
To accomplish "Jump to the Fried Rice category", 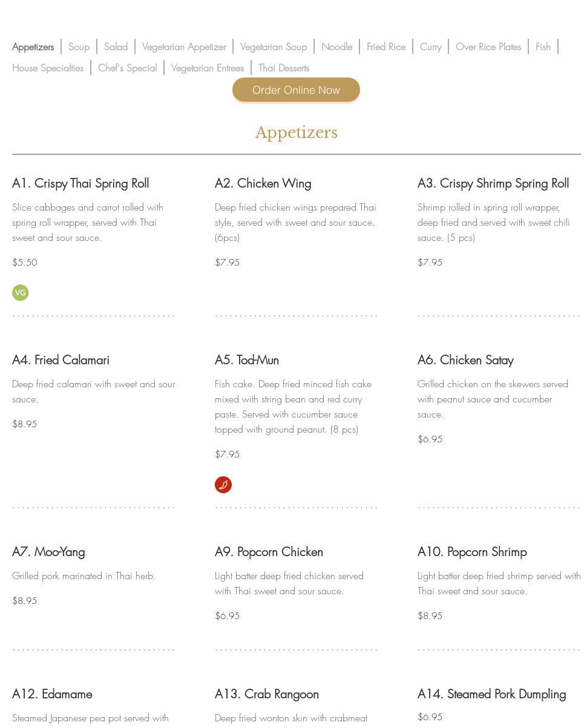I will pyautogui.click(x=386, y=47).
